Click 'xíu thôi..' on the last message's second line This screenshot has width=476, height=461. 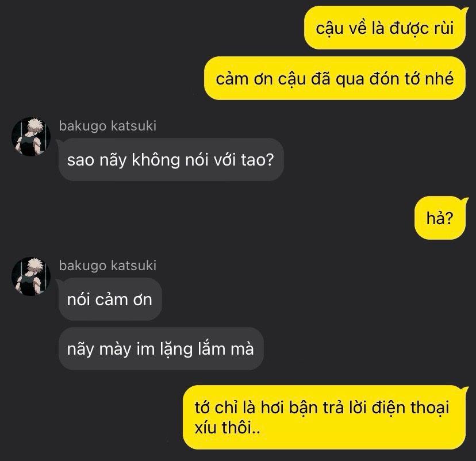tap(228, 427)
